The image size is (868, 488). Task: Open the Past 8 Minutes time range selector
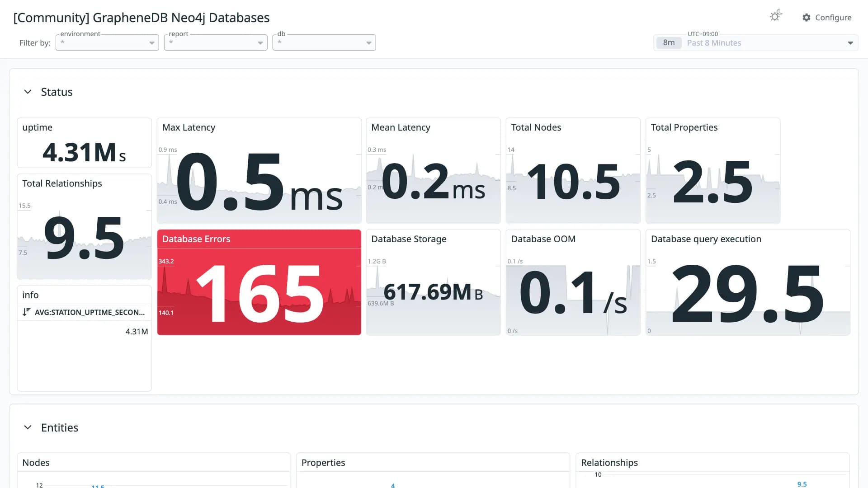click(x=756, y=43)
